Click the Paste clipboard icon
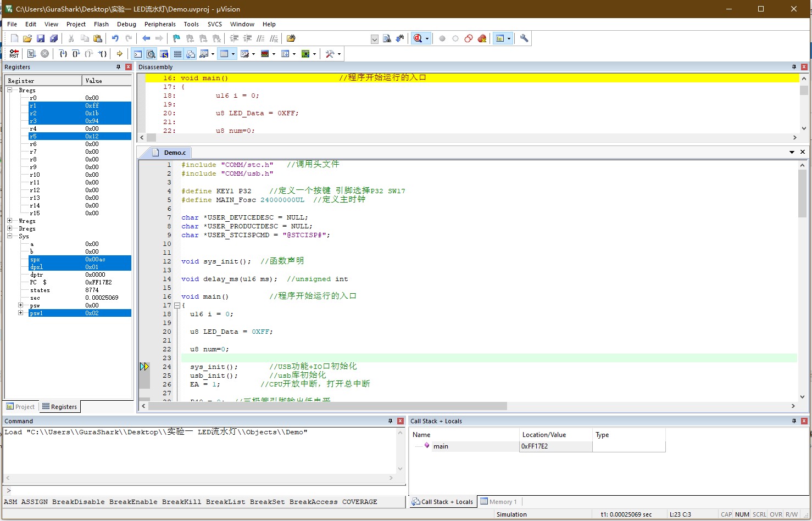 tap(98, 38)
